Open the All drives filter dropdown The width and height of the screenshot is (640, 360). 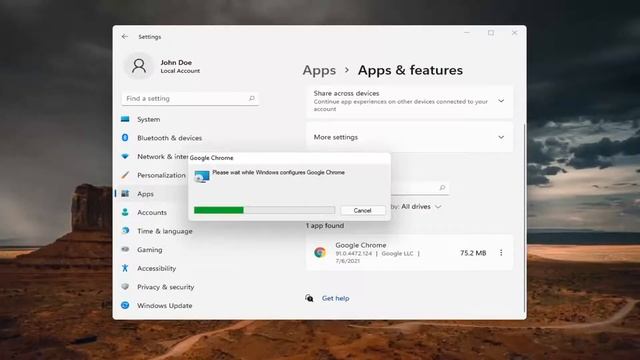point(421,207)
